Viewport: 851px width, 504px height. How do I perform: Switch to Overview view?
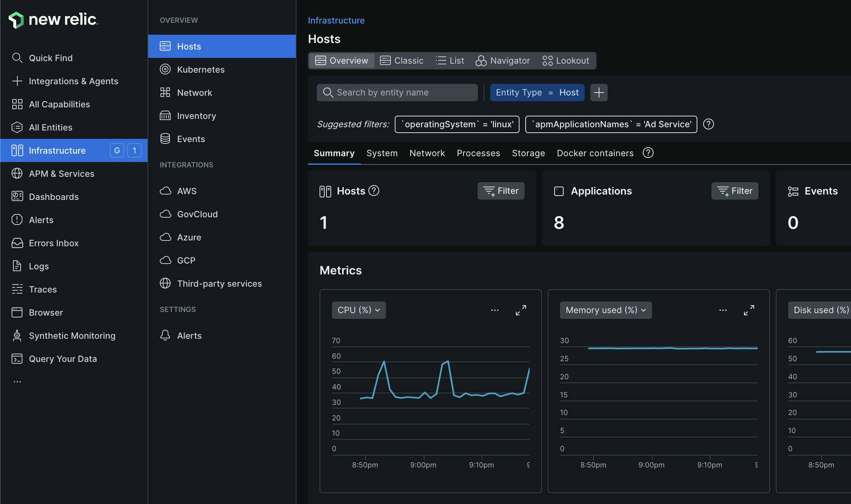(x=342, y=60)
